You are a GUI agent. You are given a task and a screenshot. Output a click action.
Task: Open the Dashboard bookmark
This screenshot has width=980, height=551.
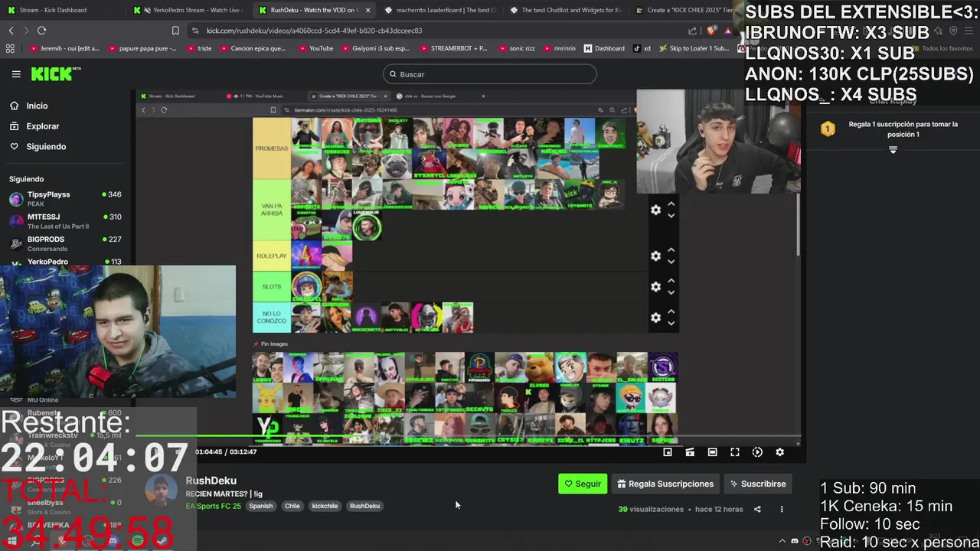[x=604, y=48]
